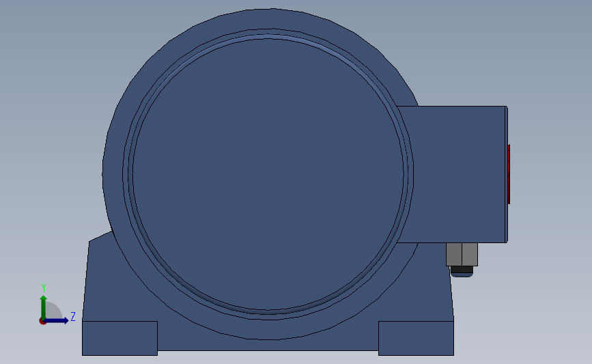Select the gray hex nut under terminal box

[x=462, y=255]
